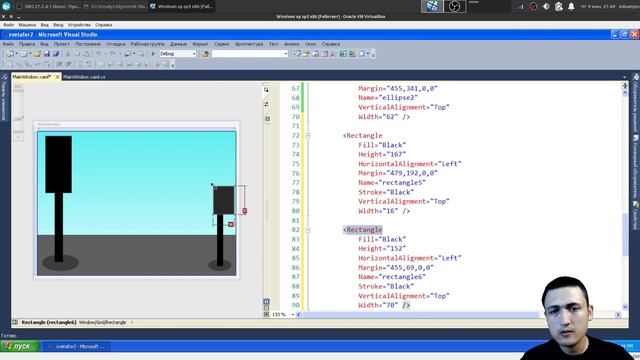Open the Машина menu in VirtualBox

click(x=27, y=25)
